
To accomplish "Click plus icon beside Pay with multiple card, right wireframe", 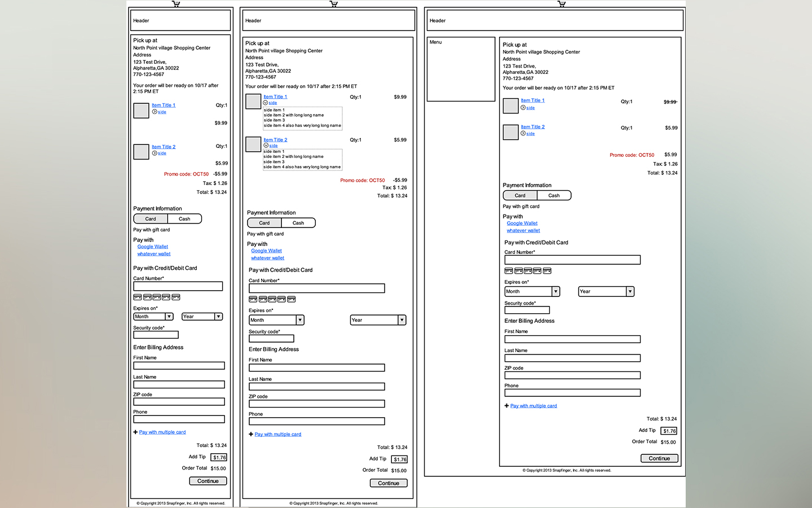I will pos(506,406).
